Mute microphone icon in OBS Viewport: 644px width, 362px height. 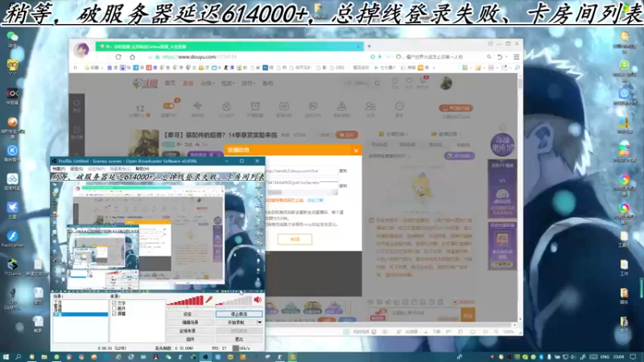point(209,300)
